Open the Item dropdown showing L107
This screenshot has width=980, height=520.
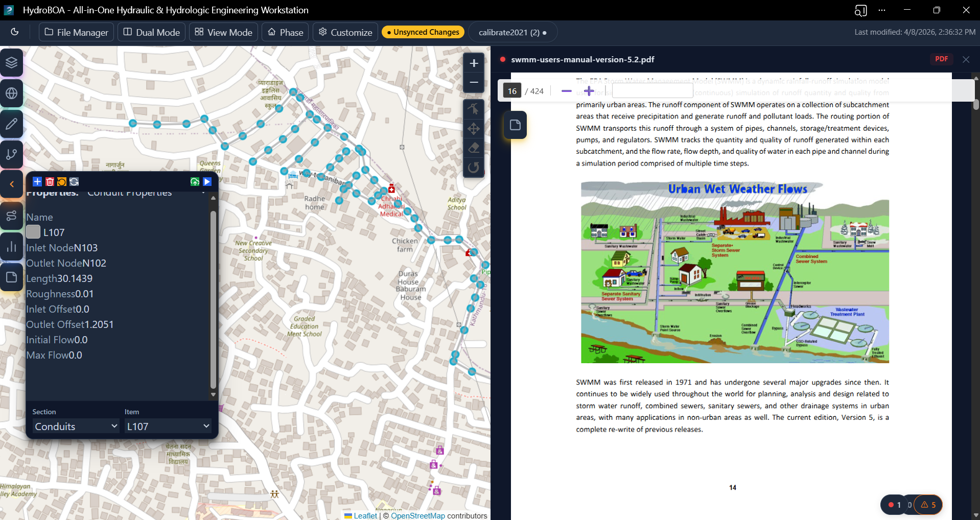pyautogui.click(x=168, y=427)
